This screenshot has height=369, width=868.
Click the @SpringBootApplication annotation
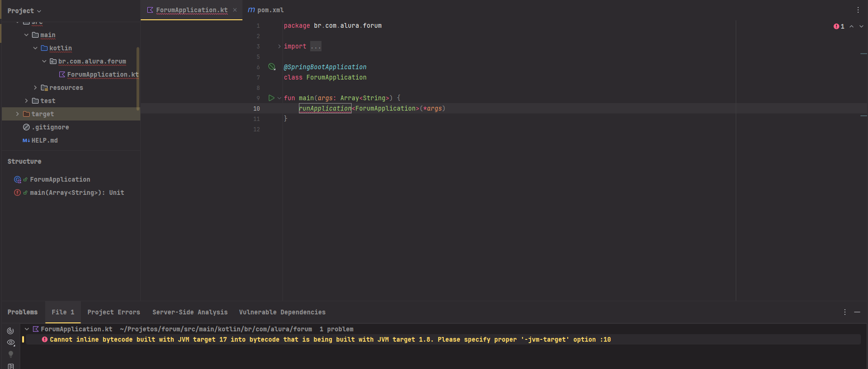tap(325, 67)
